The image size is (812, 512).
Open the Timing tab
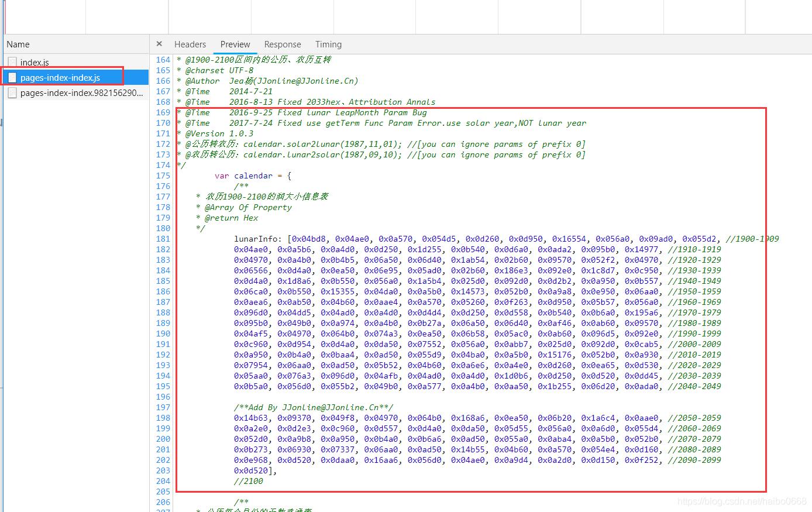(328, 44)
